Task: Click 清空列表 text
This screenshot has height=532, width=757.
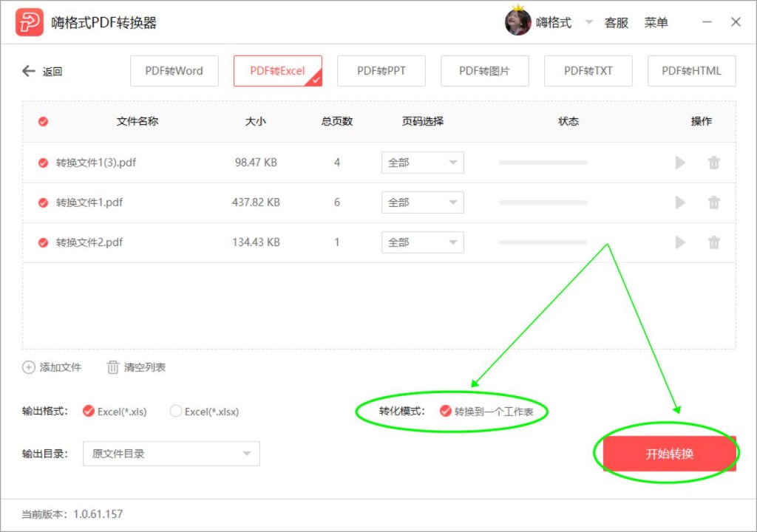Action: click(145, 367)
